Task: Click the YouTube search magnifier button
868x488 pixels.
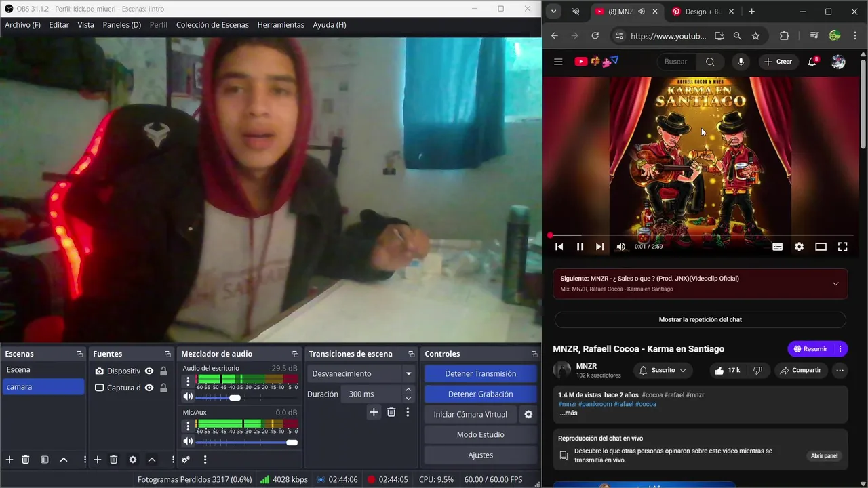Action: pyautogui.click(x=710, y=62)
